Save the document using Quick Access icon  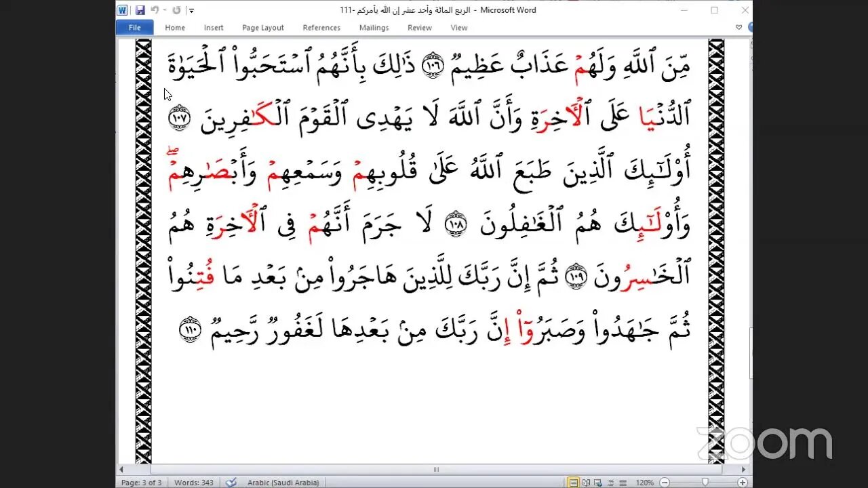pos(140,10)
